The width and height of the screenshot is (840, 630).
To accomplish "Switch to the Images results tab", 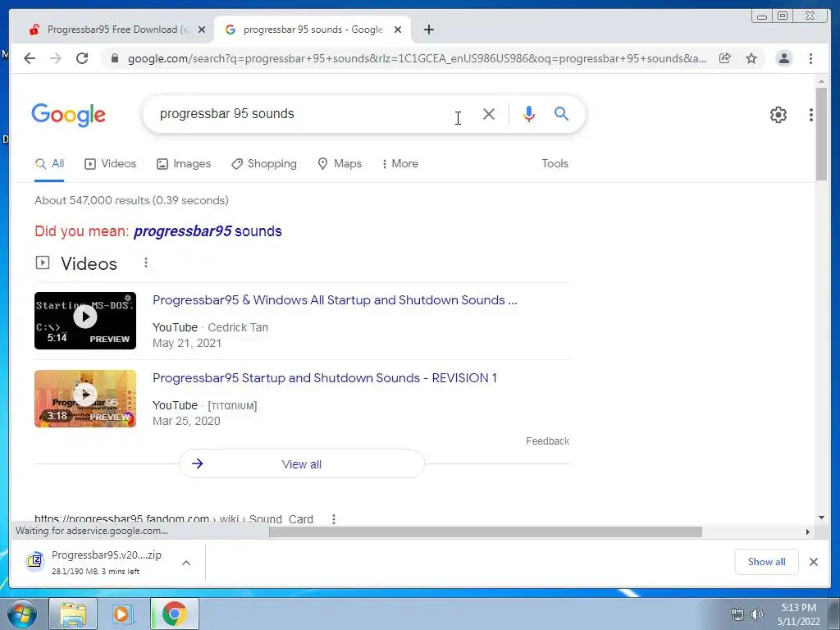I will (184, 164).
